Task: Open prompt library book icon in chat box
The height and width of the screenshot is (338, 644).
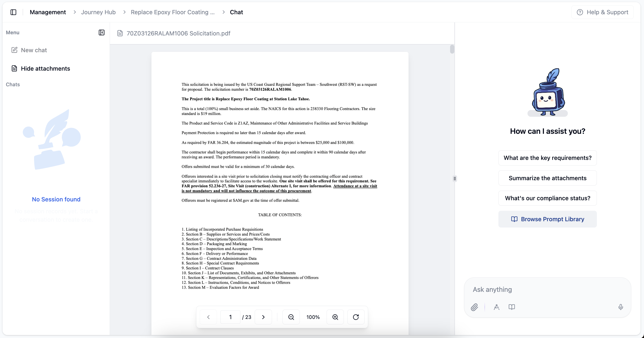Action: (x=511, y=307)
